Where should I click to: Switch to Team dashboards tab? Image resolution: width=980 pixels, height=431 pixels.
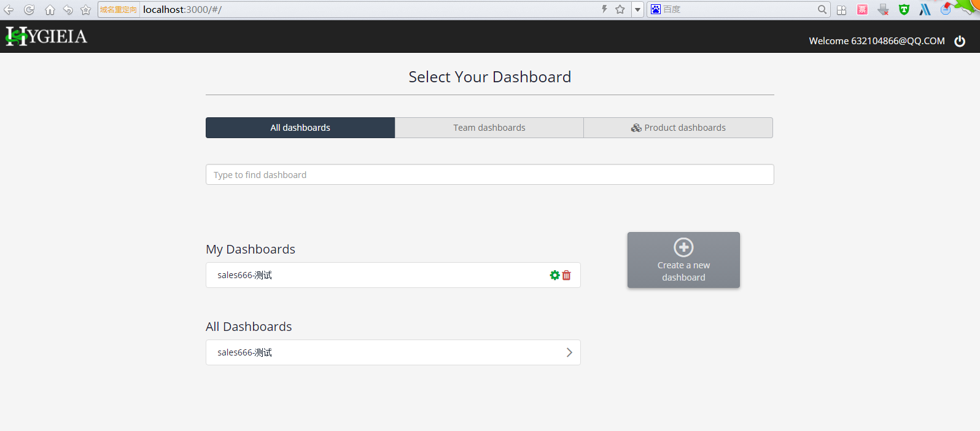pos(489,128)
